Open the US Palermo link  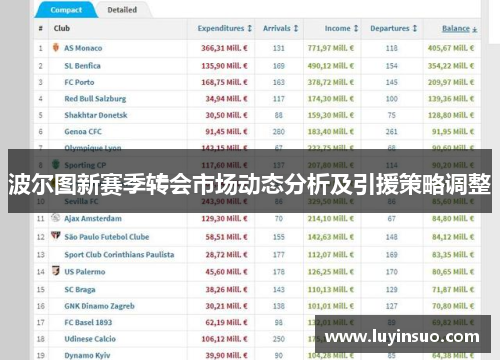click(x=85, y=272)
